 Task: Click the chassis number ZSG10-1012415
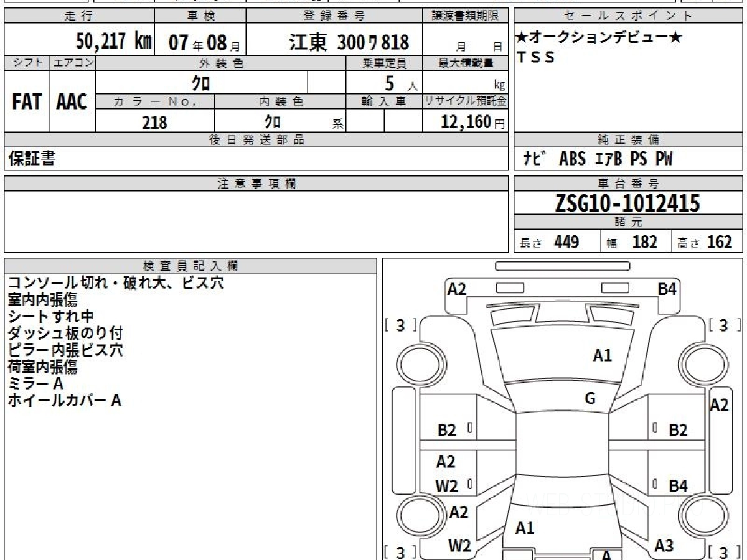coord(628,203)
